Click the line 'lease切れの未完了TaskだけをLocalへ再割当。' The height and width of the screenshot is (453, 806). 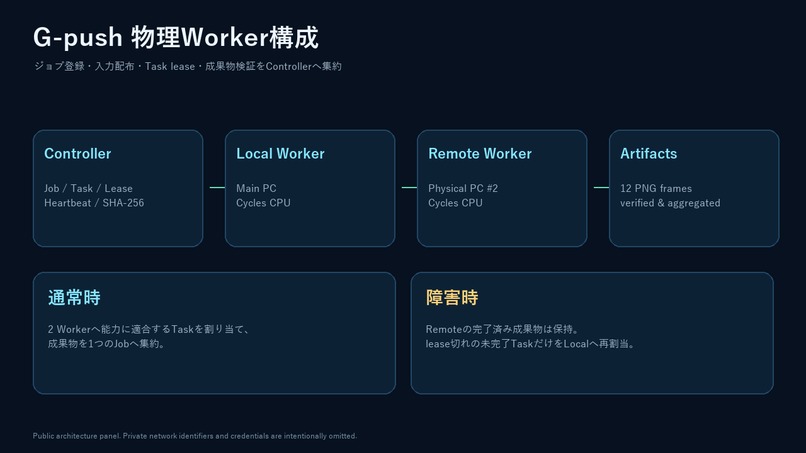(x=530, y=343)
